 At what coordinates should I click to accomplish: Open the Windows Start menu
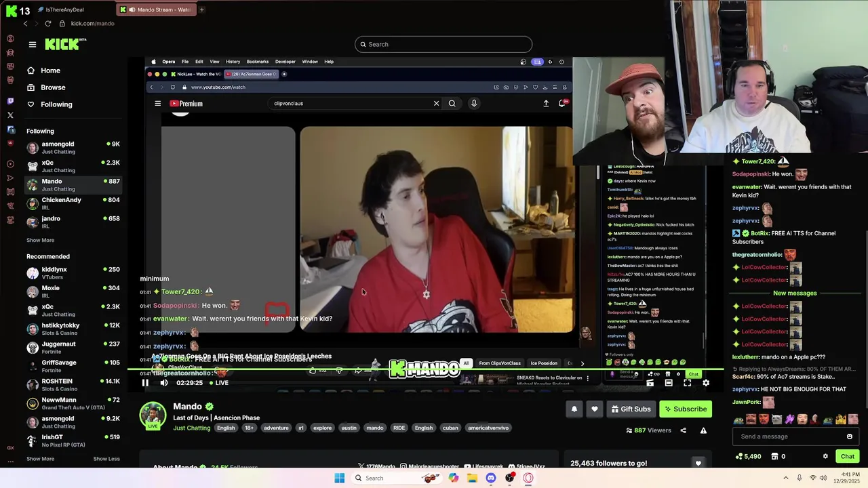(x=340, y=478)
